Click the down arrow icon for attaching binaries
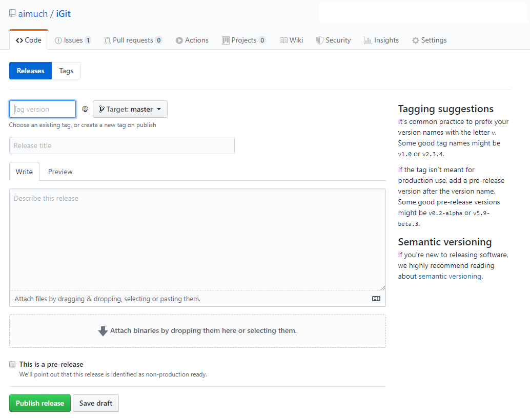This screenshot has height=420, width=530. [x=103, y=331]
